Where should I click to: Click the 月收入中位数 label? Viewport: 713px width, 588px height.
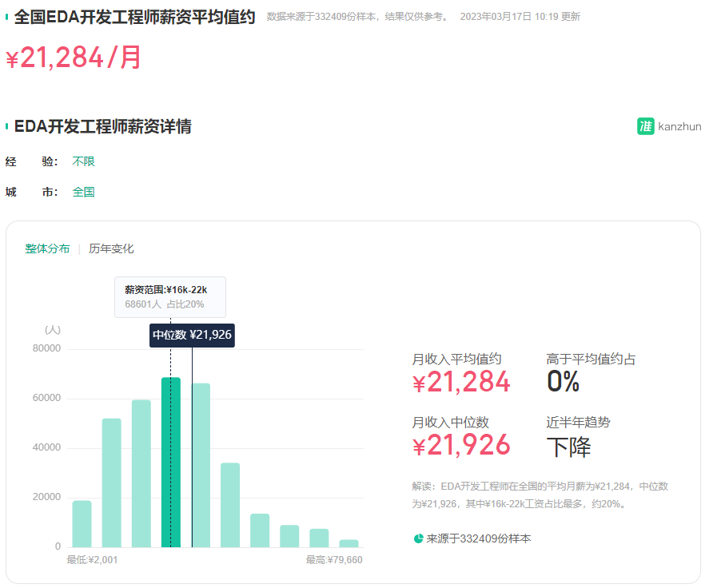(450, 422)
